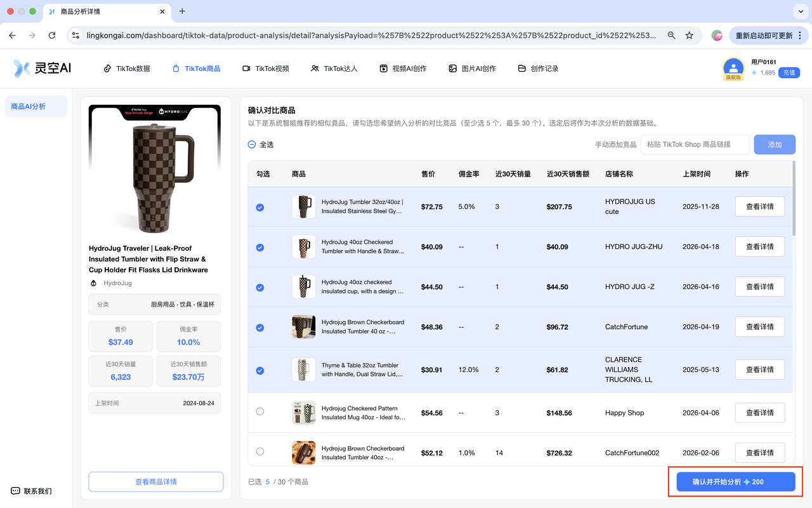The height and width of the screenshot is (508, 812).
Task: Select 商品AI分析 in sidebar
Action: coord(36,107)
